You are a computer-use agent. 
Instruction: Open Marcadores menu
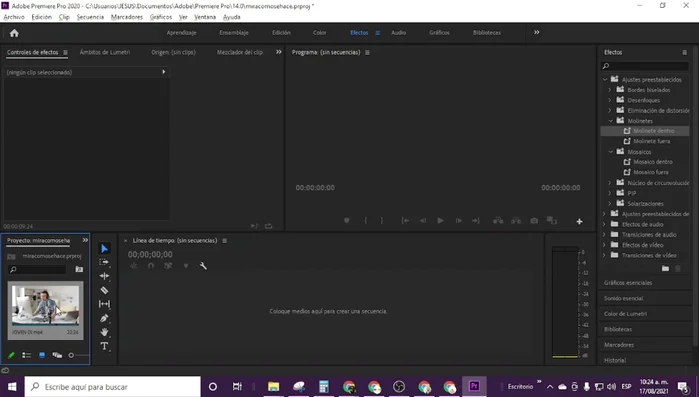point(127,17)
